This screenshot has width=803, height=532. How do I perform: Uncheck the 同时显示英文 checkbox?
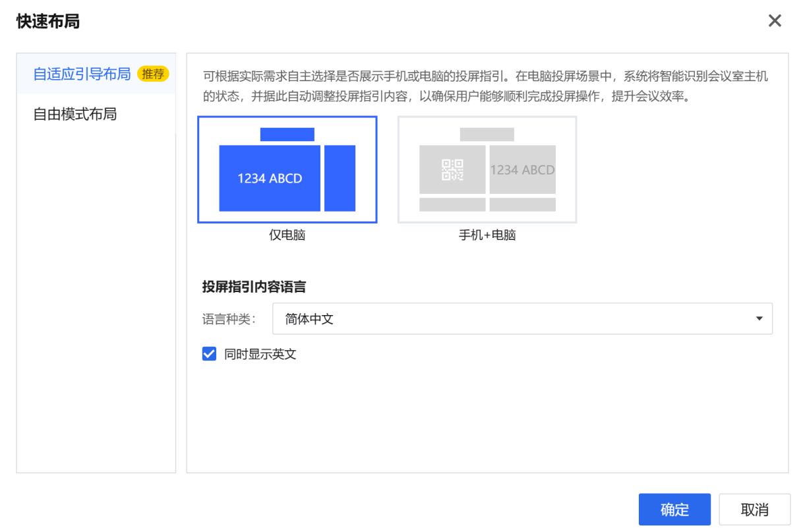tap(209, 354)
